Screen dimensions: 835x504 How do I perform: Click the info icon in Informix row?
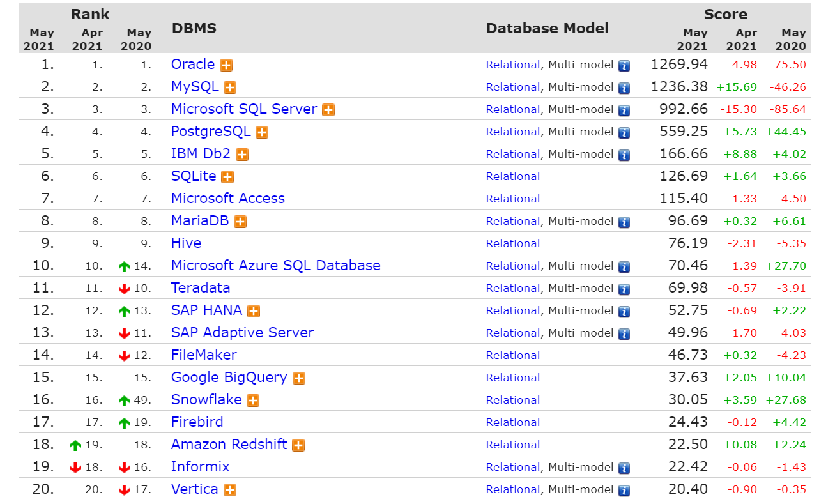(x=624, y=468)
